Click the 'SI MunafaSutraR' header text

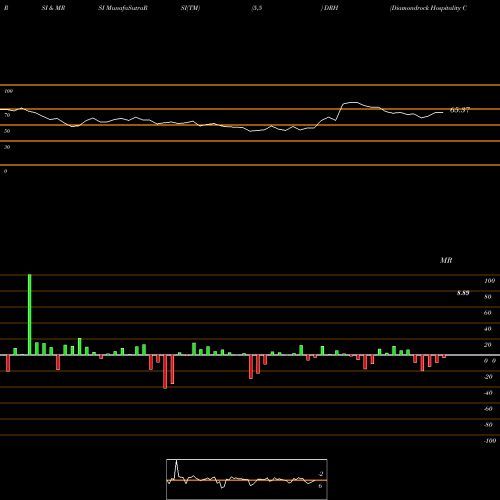pyautogui.click(x=123, y=8)
